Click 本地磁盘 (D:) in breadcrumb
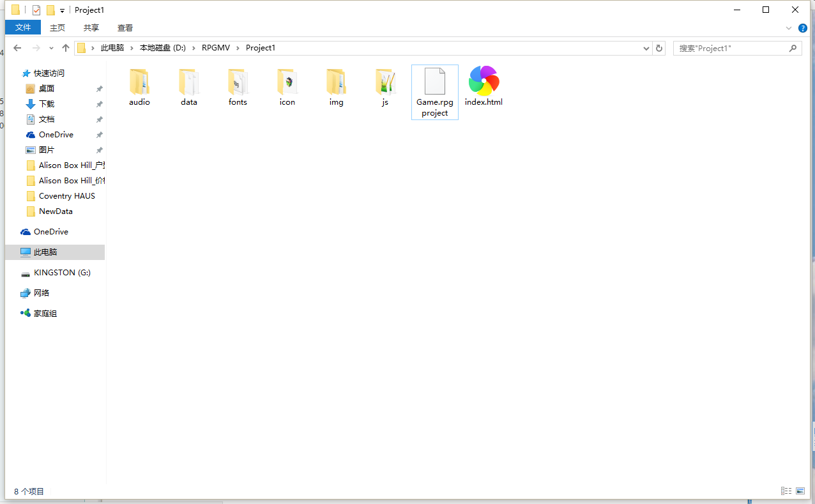 click(163, 48)
